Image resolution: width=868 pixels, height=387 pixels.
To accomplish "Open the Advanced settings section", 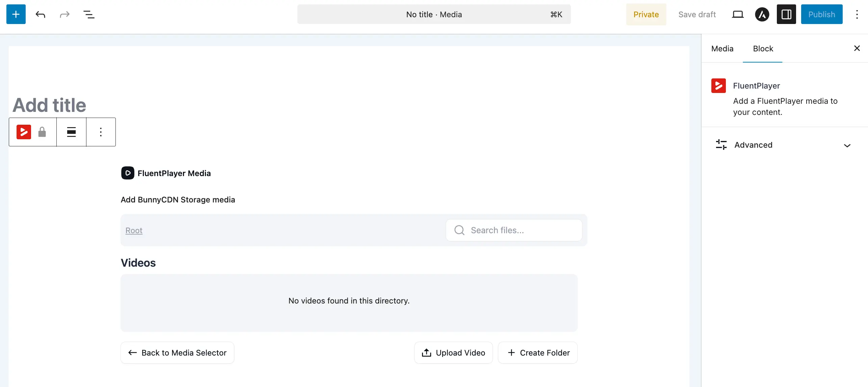I will [785, 145].
